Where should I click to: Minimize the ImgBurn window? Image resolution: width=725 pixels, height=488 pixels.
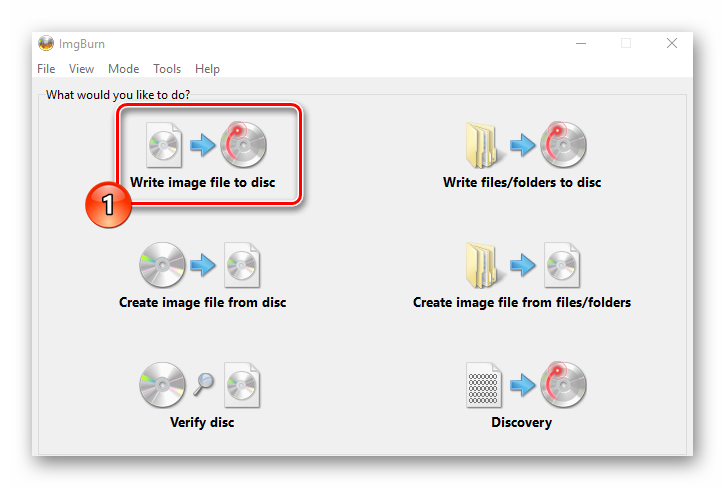[x=581, y=43]
